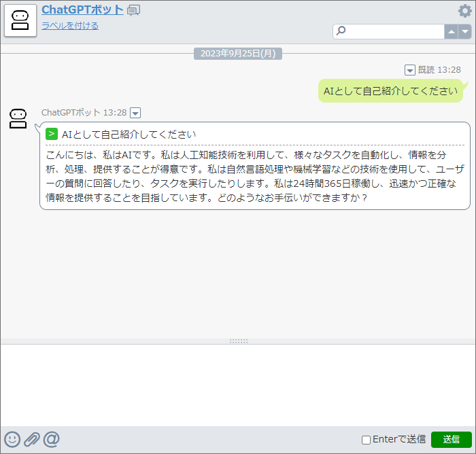476x454 pixels.
Task: Insert a mention with the @ icon
Action: point(51,439)
